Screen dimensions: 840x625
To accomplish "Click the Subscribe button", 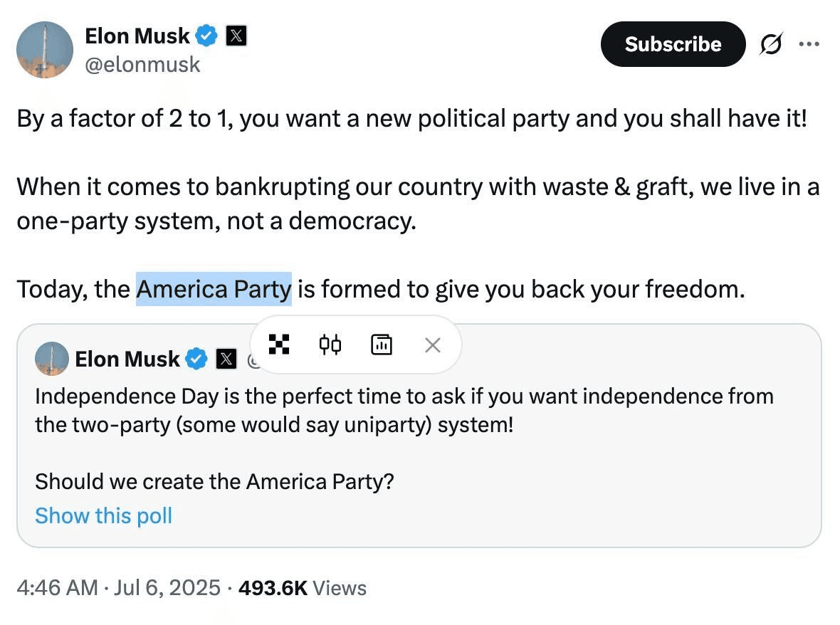I will [673, 44].
